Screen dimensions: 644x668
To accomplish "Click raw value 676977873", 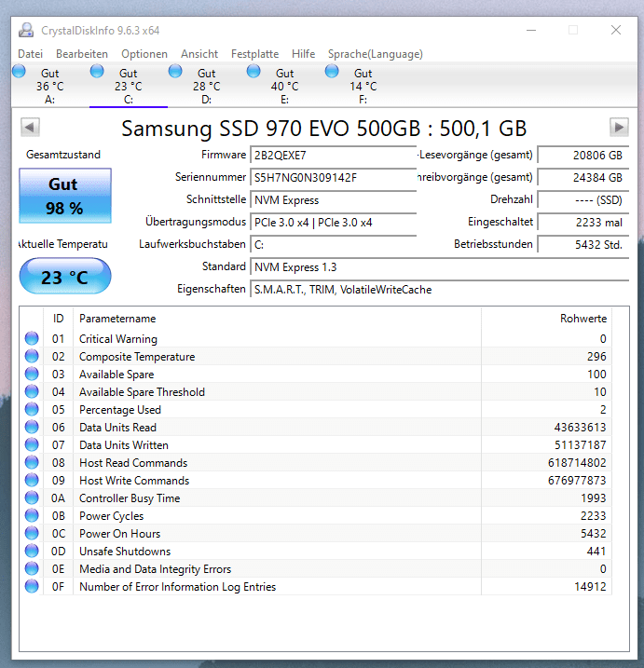I will click(x=577, y=481).
